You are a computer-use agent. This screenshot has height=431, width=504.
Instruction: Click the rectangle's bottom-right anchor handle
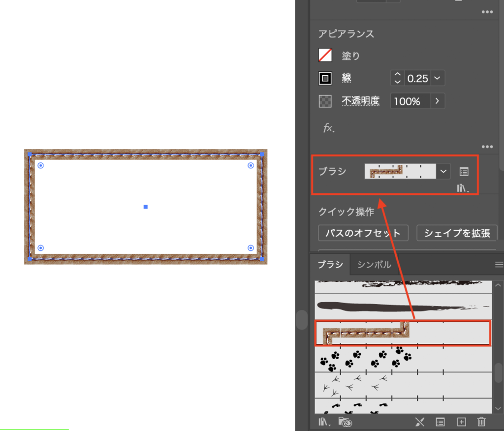point(262,259)
